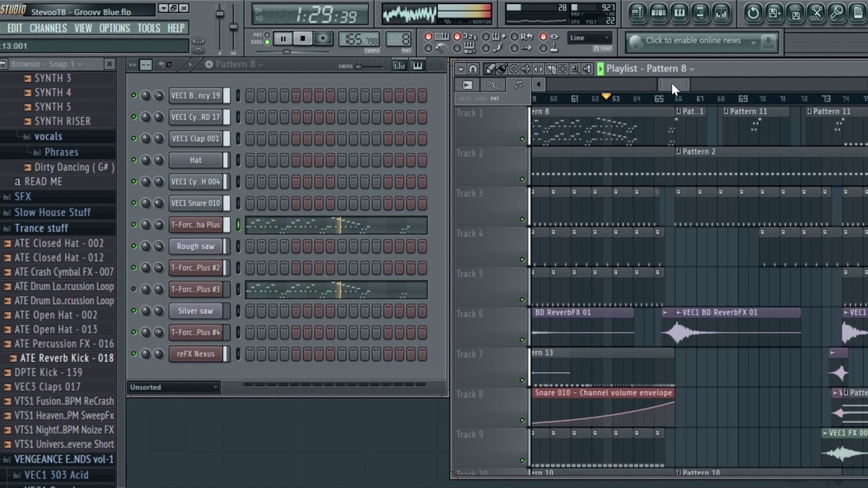Open the Unsorted channel filter dropdown
868x488 pixels.
174,387
